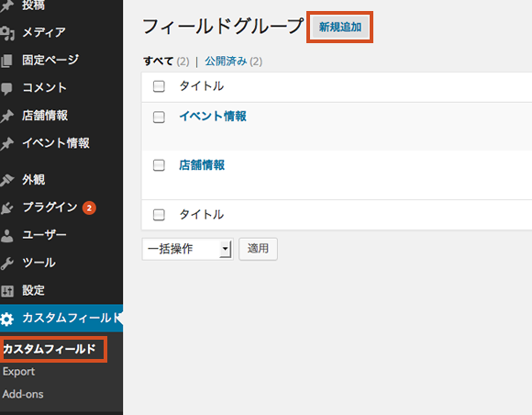Open the イベント情報 field group link
This screenshot has height=415, width=532.
(x=213, y=117)
